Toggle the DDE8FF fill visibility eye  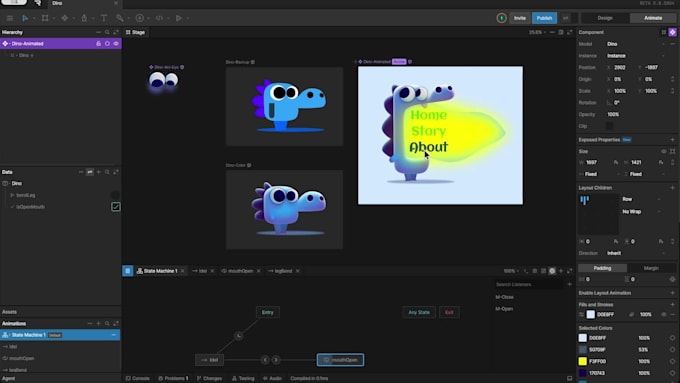[x=664, y=314]
